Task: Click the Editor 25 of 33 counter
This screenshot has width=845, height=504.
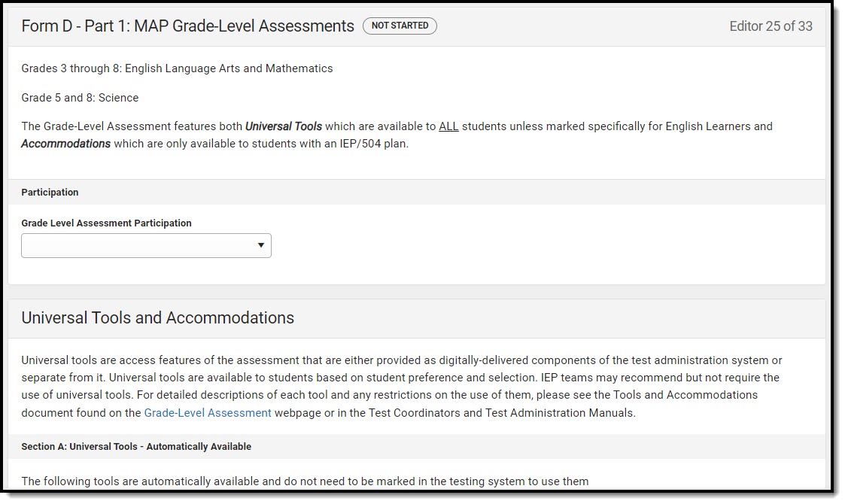Action: click(771, 26)
